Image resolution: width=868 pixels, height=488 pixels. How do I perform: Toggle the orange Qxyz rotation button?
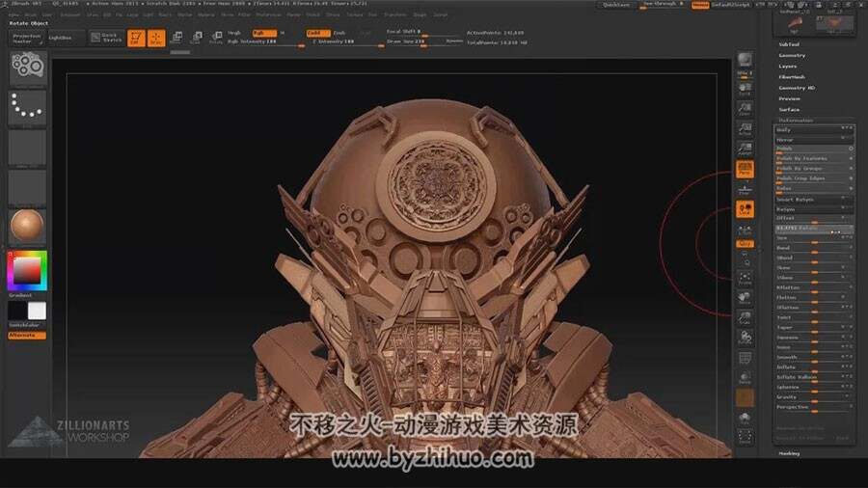pyautogui.click(x=745, y=243)
